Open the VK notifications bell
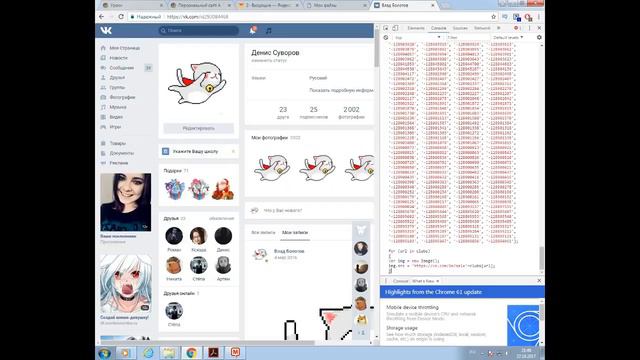The image size is (640, 360). point(253,31)
